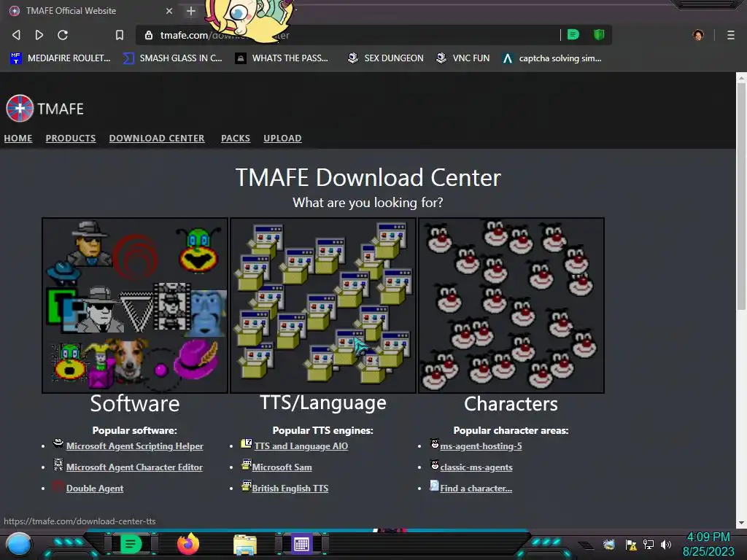Image resolution: width=747 pixels, height=560 pixels.
Task: Open Microsoft Agent Scripting Helper link
Action: click(x=134, y=446)
